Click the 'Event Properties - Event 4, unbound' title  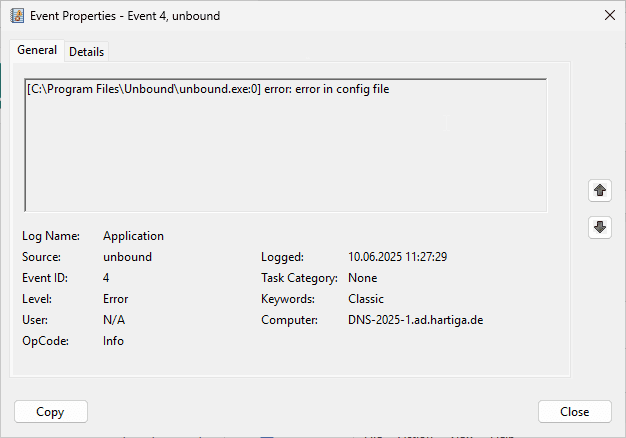125,16
